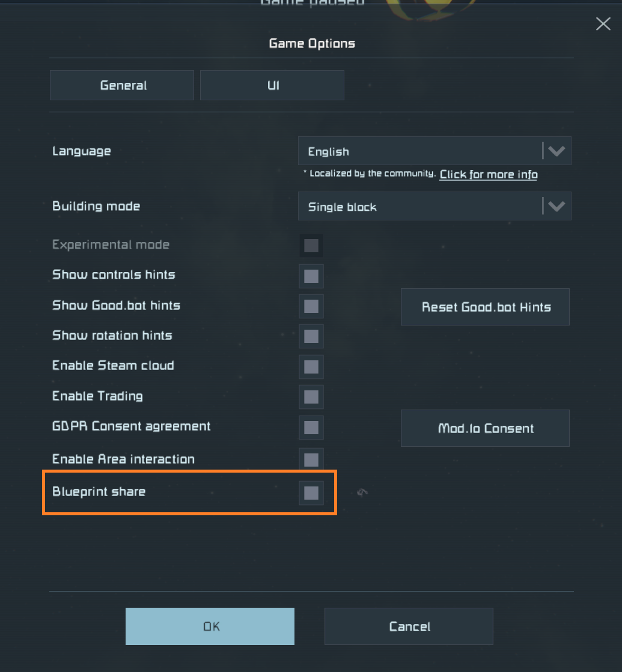
Task: Toggle Show Good.bot hints checkbox
Action: coord(311,306)
